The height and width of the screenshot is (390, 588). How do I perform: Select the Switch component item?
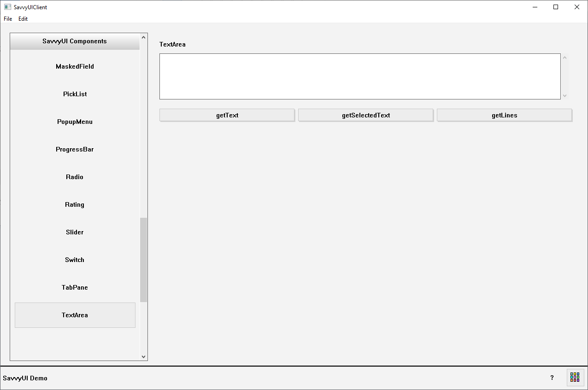75,260
